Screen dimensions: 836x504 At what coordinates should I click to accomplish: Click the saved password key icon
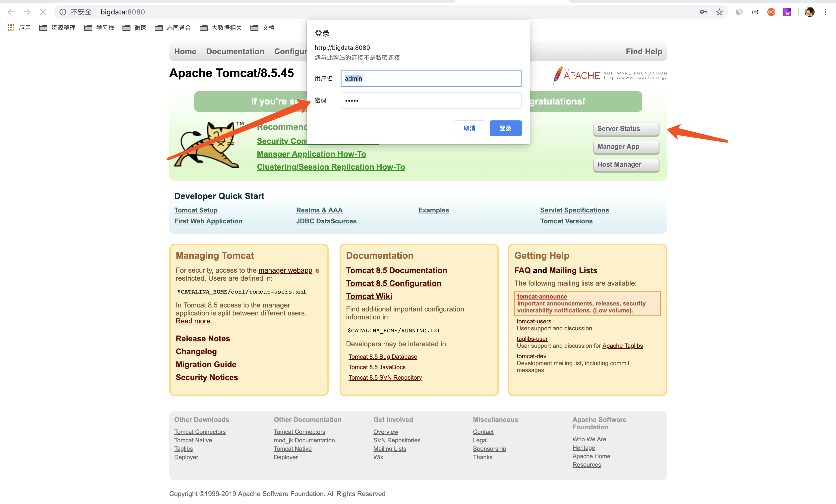(704, 12)
